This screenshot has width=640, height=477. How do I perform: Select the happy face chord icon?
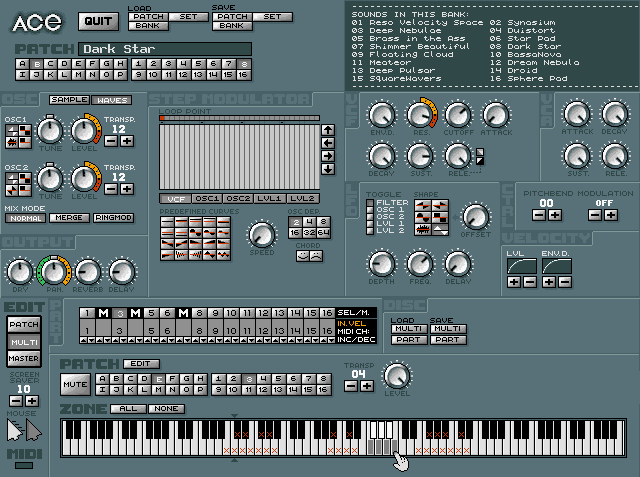tap(302, 256)
